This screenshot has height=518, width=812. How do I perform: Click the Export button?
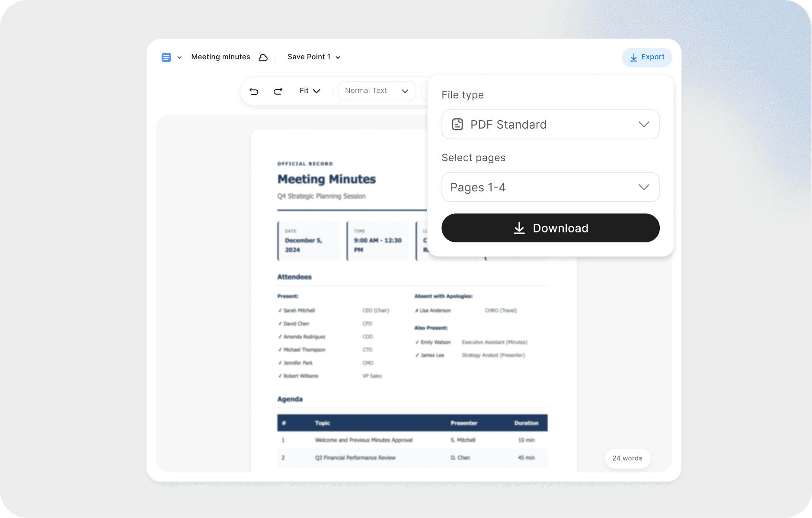coord(647,57)
